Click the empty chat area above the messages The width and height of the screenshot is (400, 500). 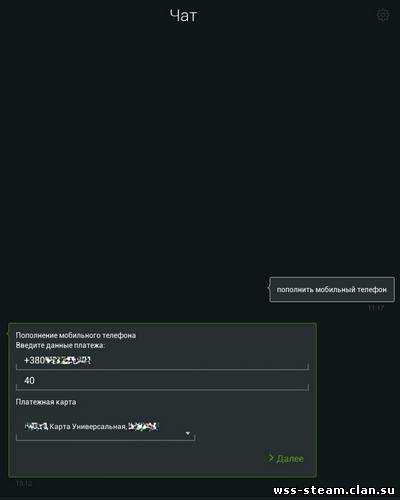200,150
